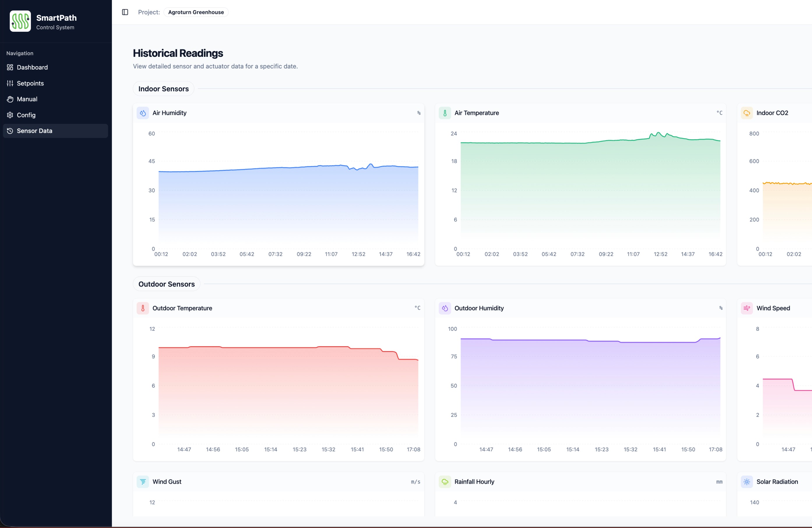Viewport: 812px width, 528px height.
Task: Click the SmartPath logo icon
Action: [20, 21]
